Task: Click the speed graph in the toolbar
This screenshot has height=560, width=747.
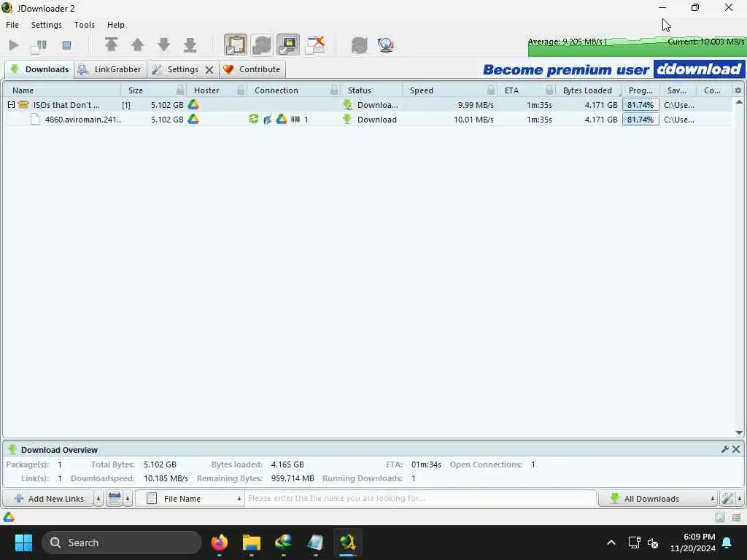Action: coord(637,46)
